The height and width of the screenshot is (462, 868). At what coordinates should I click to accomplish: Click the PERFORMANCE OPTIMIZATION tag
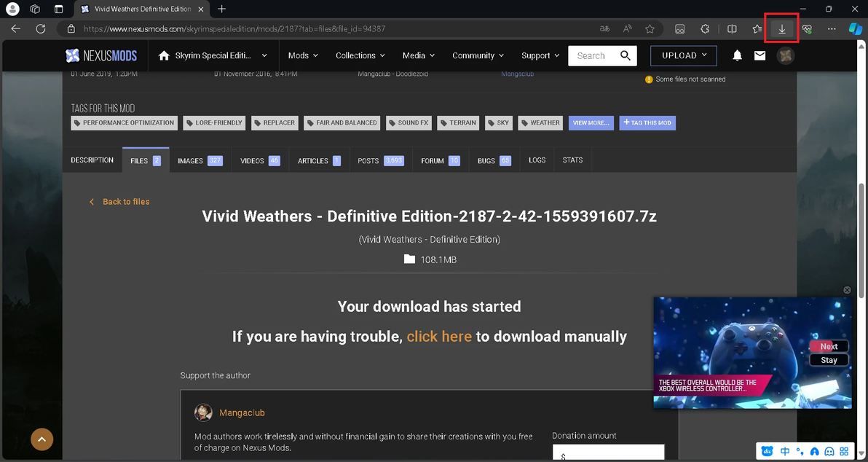pos(124,123)
